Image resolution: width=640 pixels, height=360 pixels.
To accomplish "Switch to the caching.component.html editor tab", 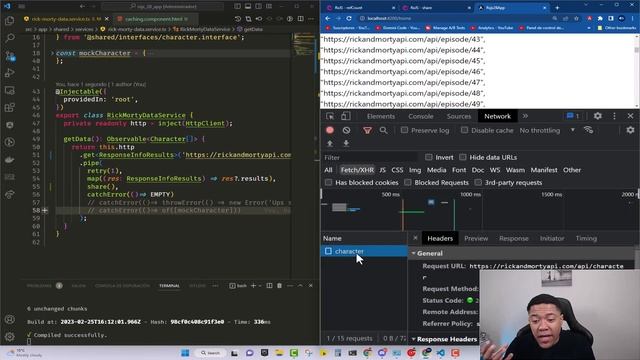I will 153,19.
